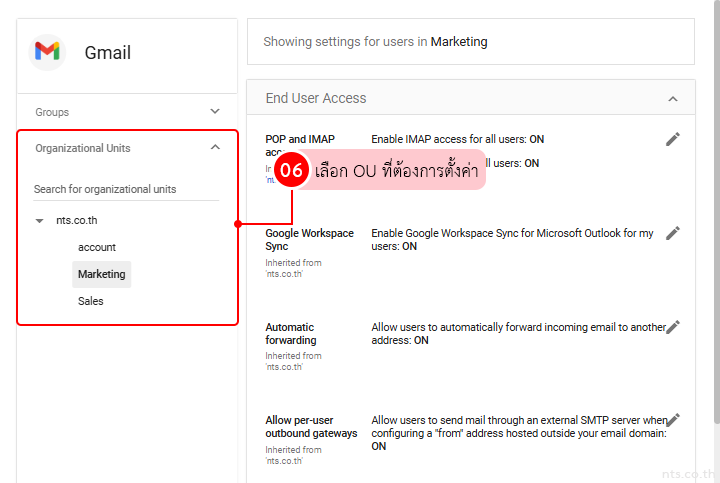Edit Google Workspace Sync setting pencil
720x483 pixels.
[x=673, y=233]
